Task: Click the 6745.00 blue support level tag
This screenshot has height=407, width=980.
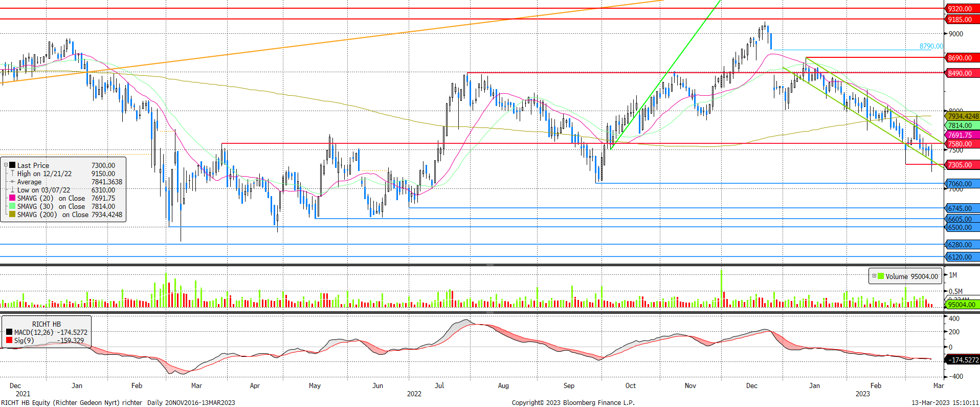Action: point(962,208)
